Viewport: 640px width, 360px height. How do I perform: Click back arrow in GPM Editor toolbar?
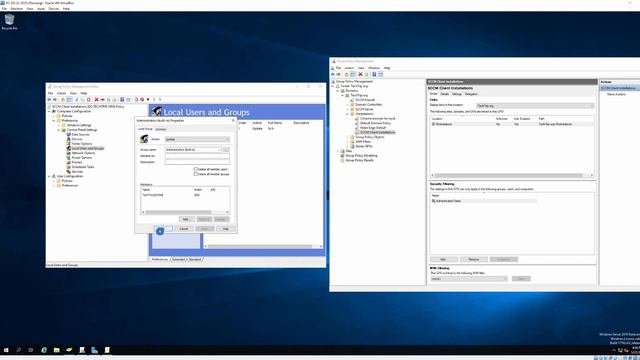point(49,99)
